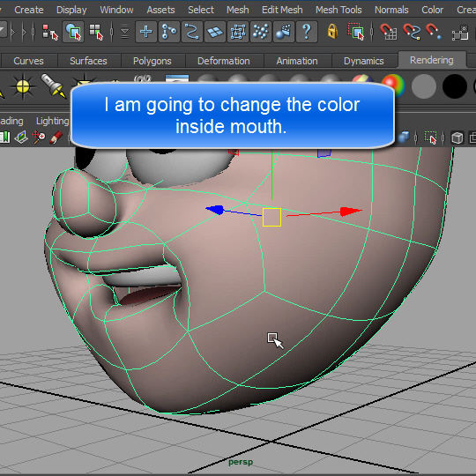
Task: Expand the selection mask priority arrows
Action: tap(124, 32)
